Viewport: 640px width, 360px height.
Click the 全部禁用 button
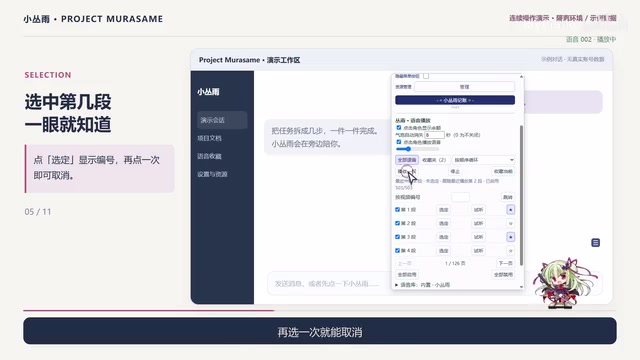[x=503, y=275]
